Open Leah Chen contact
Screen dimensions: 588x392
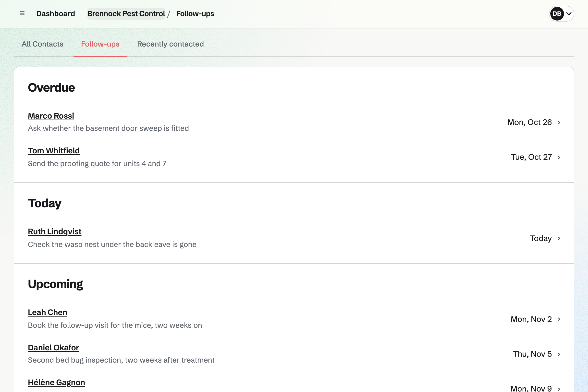point(48,312)
